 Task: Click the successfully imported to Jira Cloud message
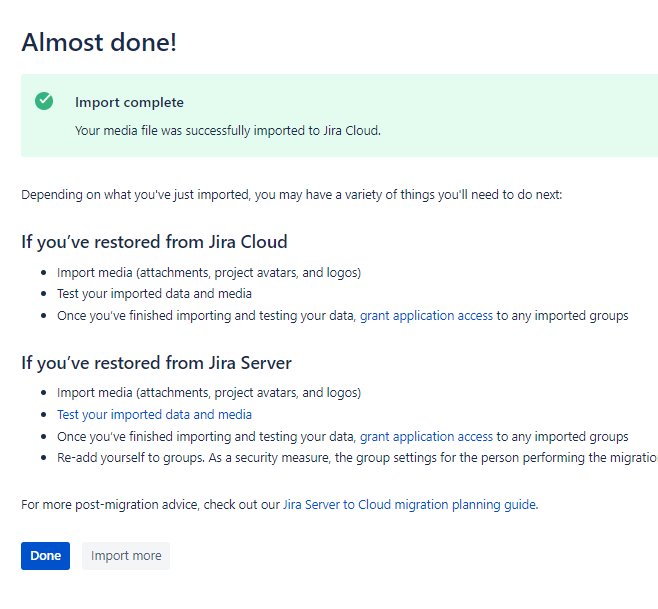(x=228, y=130)
